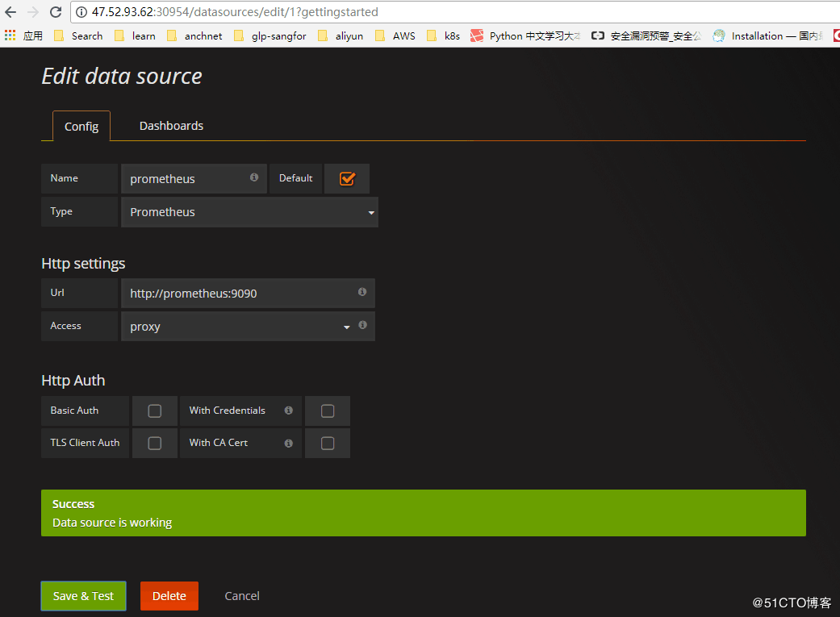Viewport: 840px width, 617px height.
Task: Enable the With CA Cert checkbox
Action: 328,444
